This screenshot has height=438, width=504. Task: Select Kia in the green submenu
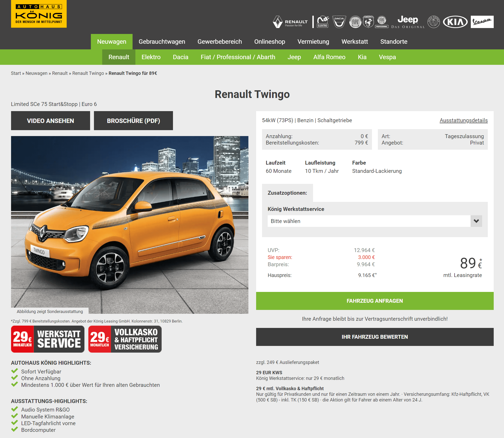[362, 57]
